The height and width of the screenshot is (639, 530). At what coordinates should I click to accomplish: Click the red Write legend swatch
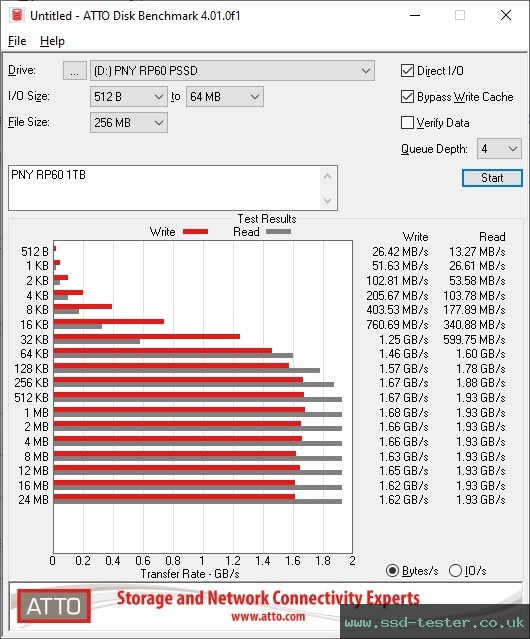point(196,231)
